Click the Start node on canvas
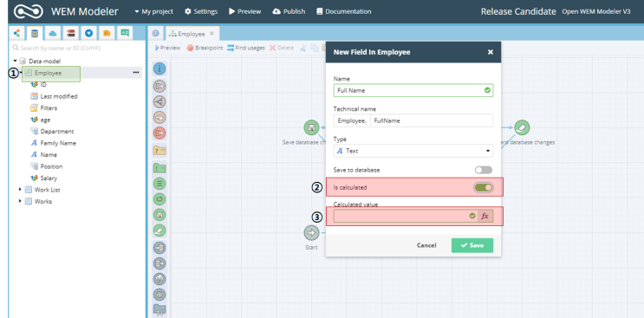 (311, 233)
